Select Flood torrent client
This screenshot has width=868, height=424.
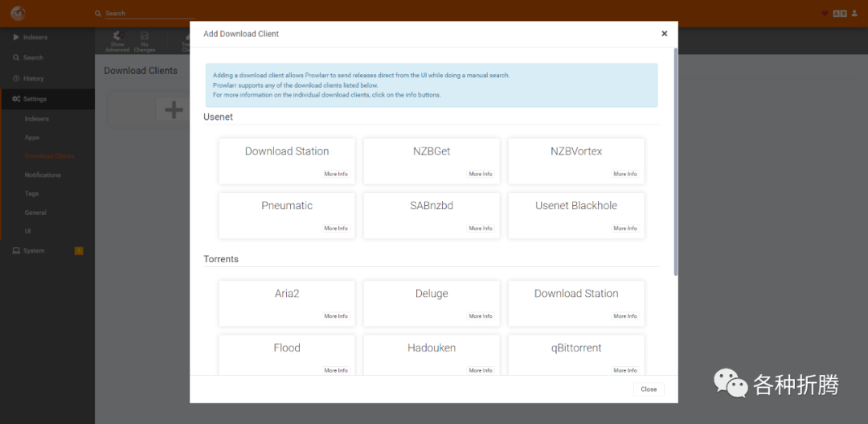(287, 355)
